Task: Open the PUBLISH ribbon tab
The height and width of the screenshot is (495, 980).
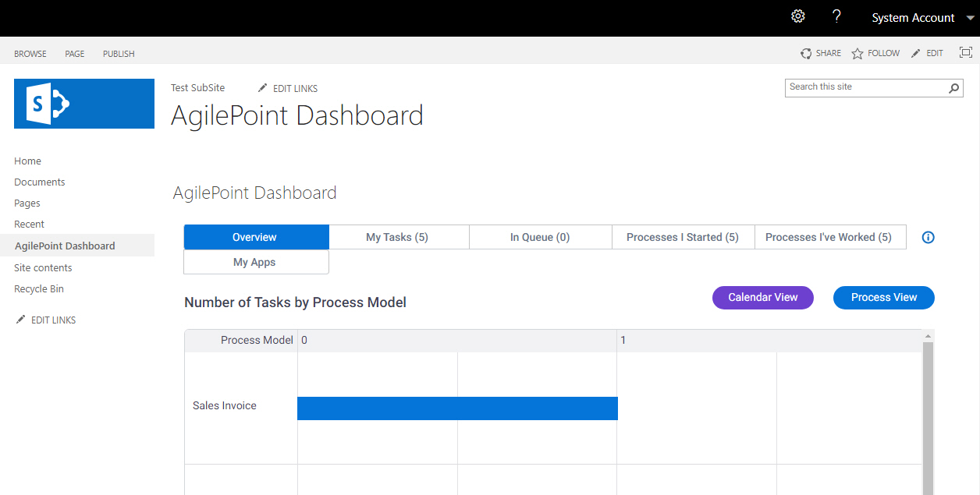Action: pyautogui.click(x=119, y=54)
